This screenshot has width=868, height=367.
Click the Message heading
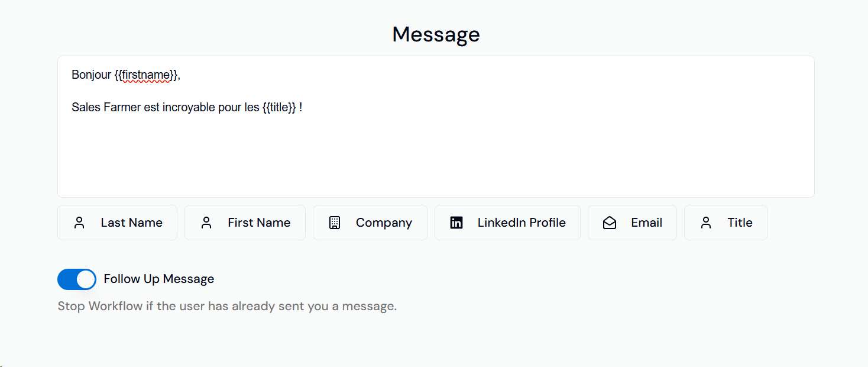[x=436, y=34]
